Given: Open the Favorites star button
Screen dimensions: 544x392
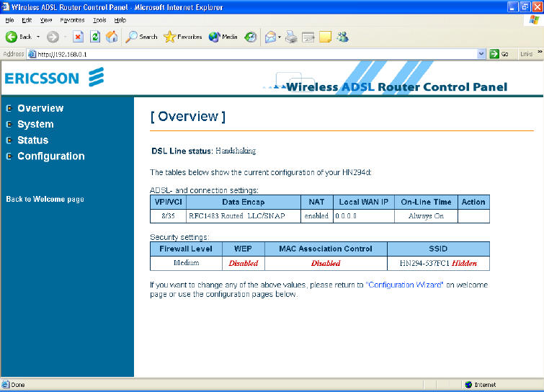Looking at the screenshot, I should 182,37.
